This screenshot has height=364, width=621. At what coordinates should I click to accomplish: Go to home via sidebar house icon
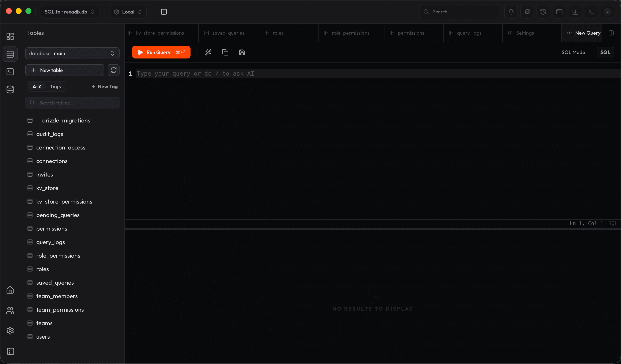(x=10, y=290)
